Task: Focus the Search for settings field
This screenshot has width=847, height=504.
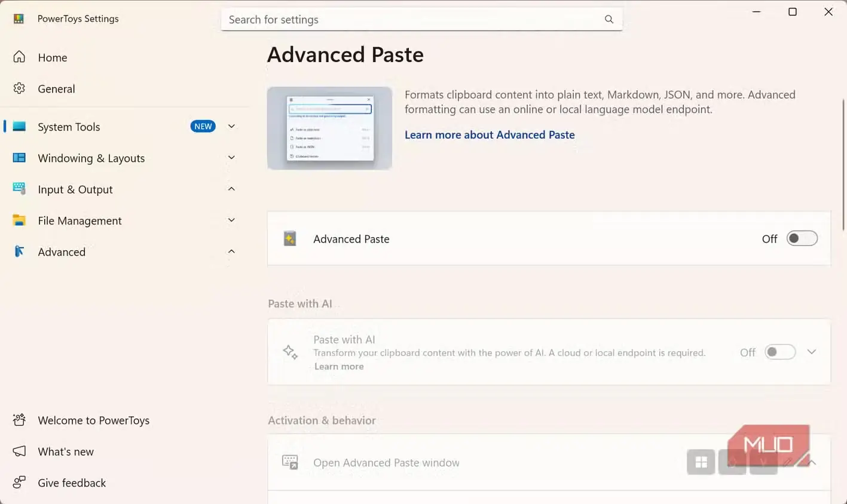Action: pos(421,19)
